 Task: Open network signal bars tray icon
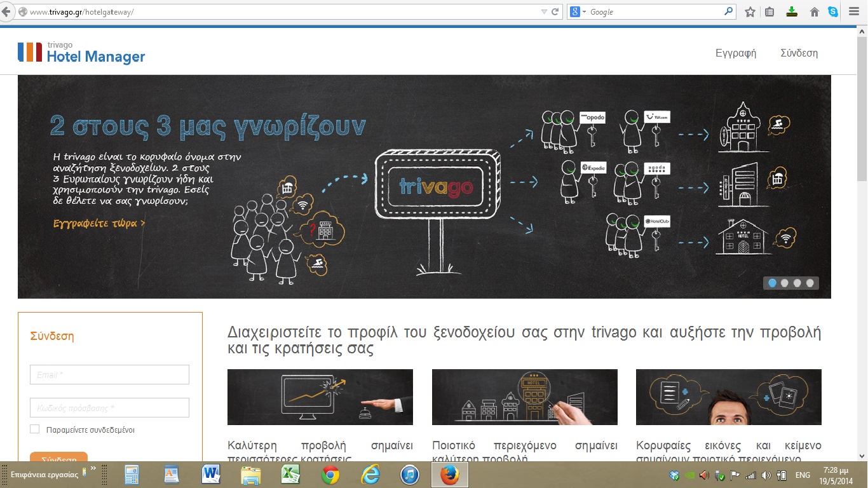pos(750,475)
